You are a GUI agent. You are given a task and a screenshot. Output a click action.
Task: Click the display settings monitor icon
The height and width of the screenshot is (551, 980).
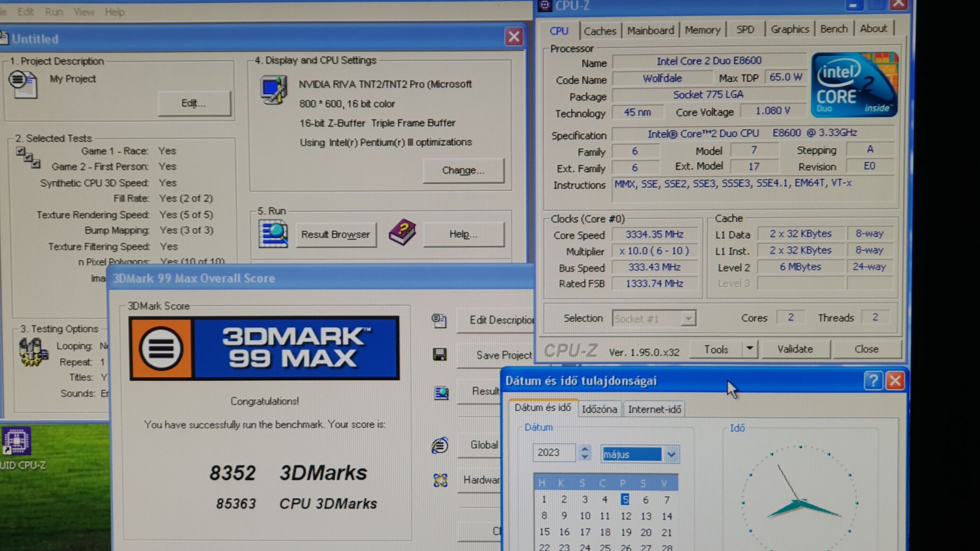273,90
